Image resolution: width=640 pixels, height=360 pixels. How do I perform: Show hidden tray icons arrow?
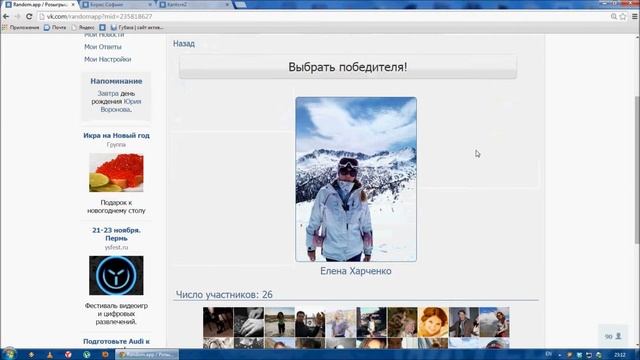[x=560, y=355]
